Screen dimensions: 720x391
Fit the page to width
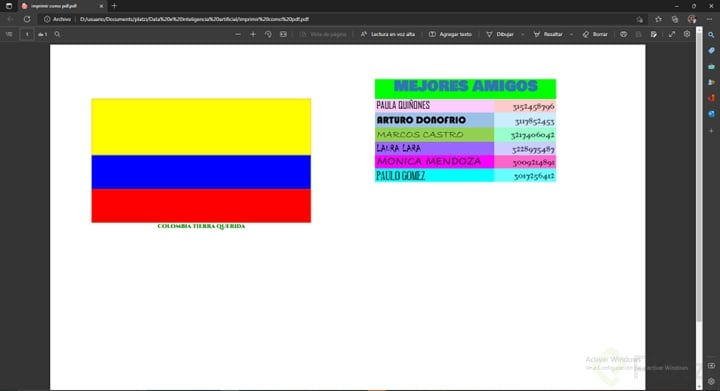(x=283, y=34)
